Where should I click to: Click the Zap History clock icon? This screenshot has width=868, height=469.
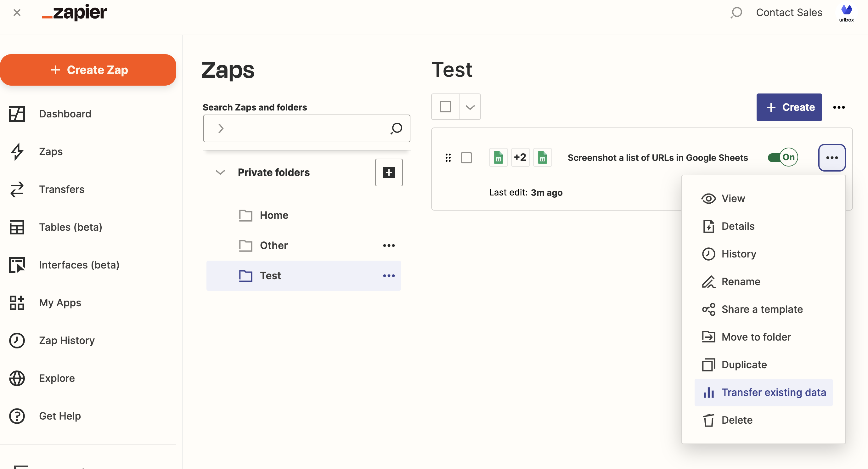[17, 340]
